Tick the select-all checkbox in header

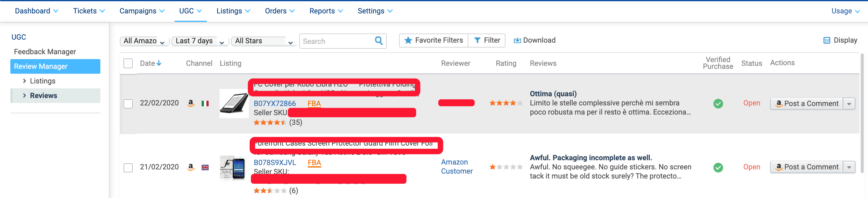click(128, 63)
